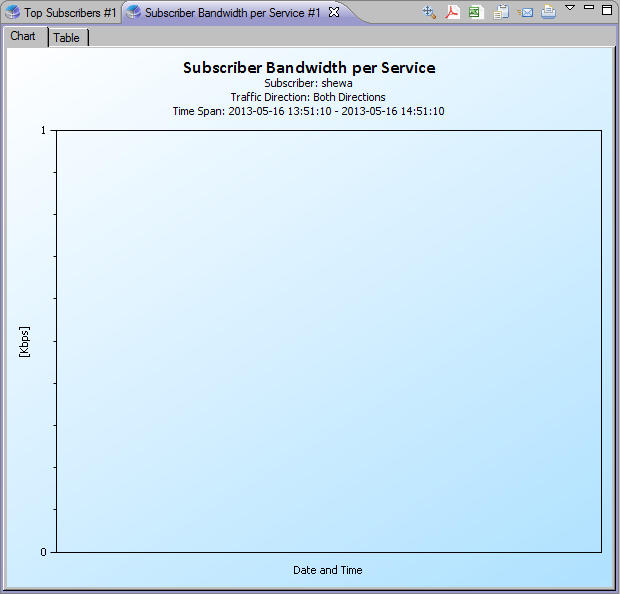Minimize the report view panel
This screenshot has width=620, height=594.
589,7
